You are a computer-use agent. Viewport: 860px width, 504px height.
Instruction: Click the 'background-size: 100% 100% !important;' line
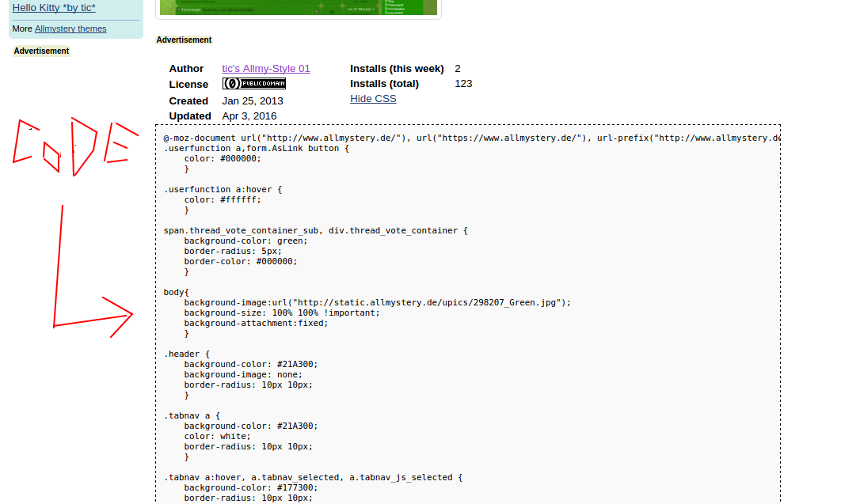282,313
